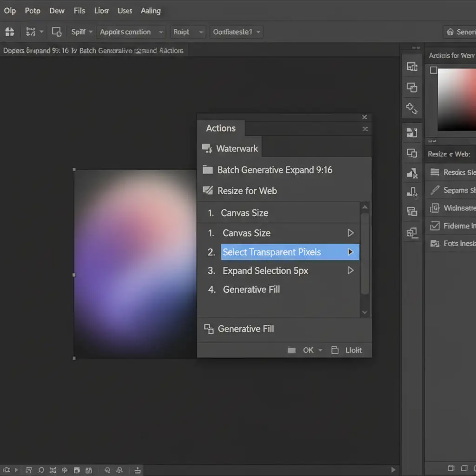Viewport: 476px width, 476px height.
Task: Open the Fils menu
Action: 79,11
